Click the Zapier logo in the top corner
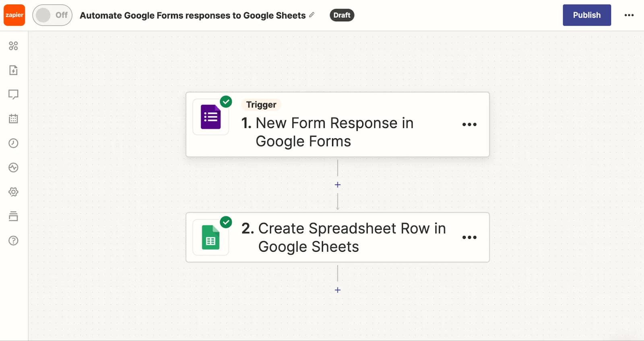Image resolution: width=644 pixels, height=341 pixels. [14, 15]
